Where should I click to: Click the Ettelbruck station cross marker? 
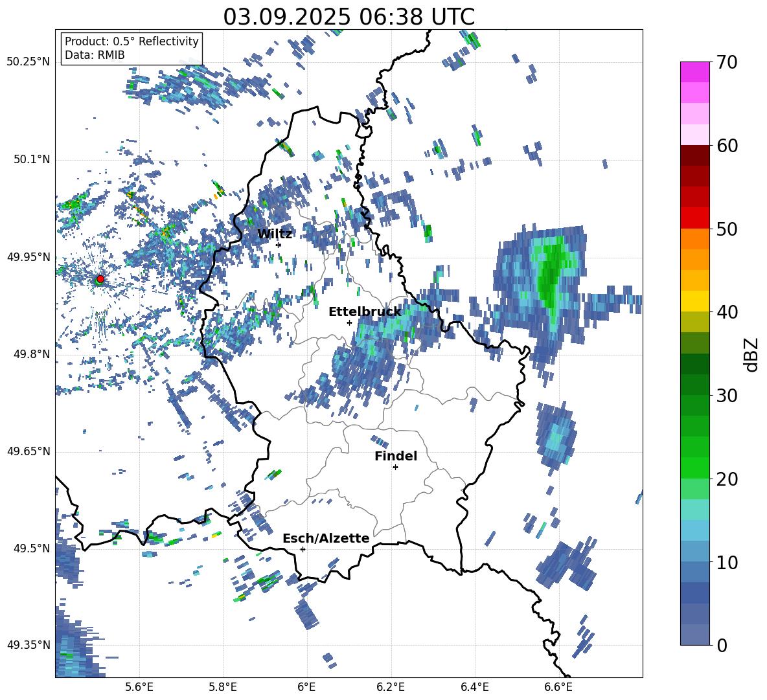pos(349,322)
